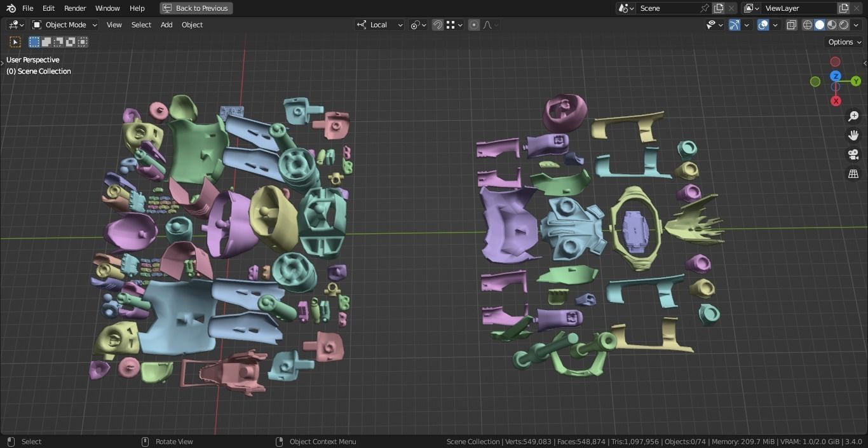868x448 pixels.
Task: Pin the scene to workspace
Action: [x=705, y=8]
